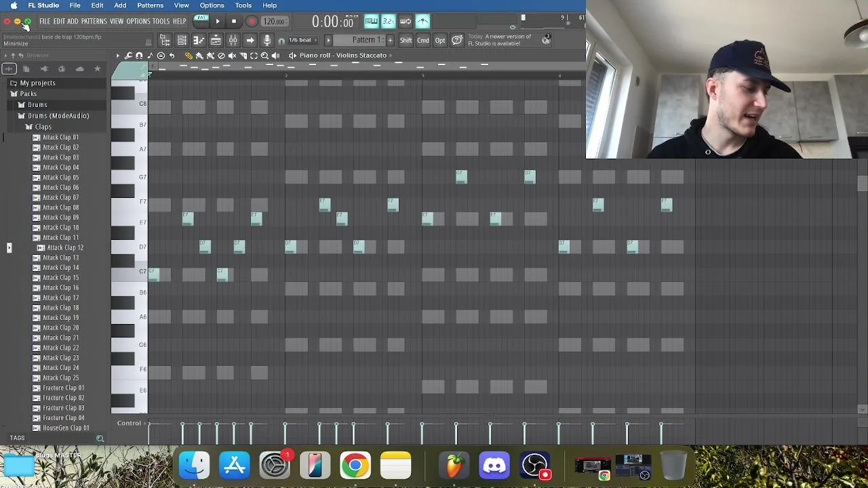The image size is (868, 488).
Task: Toggle PAT/SONG mode switch
Action: pos(201,22)
